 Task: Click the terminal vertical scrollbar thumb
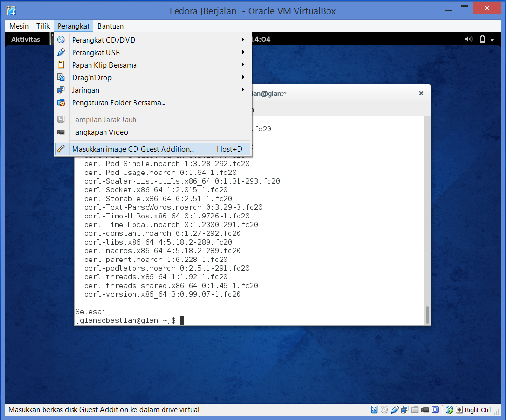point(427,315)
